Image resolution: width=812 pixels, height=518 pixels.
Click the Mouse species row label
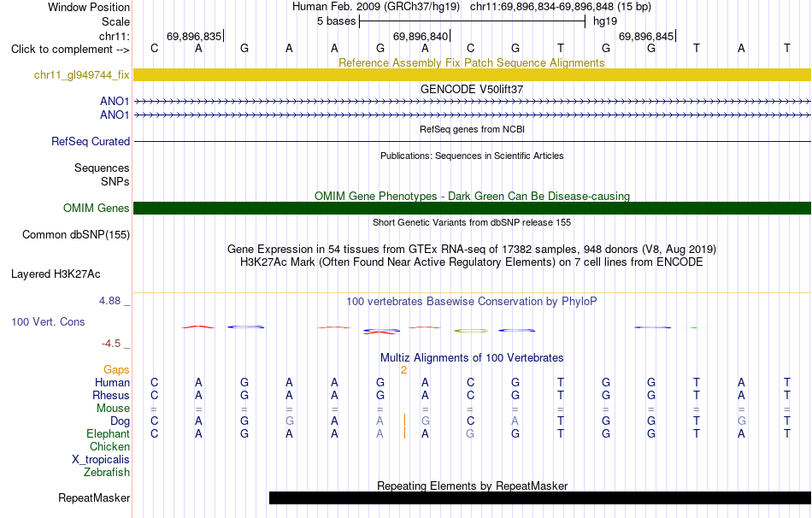coord(113,409)
